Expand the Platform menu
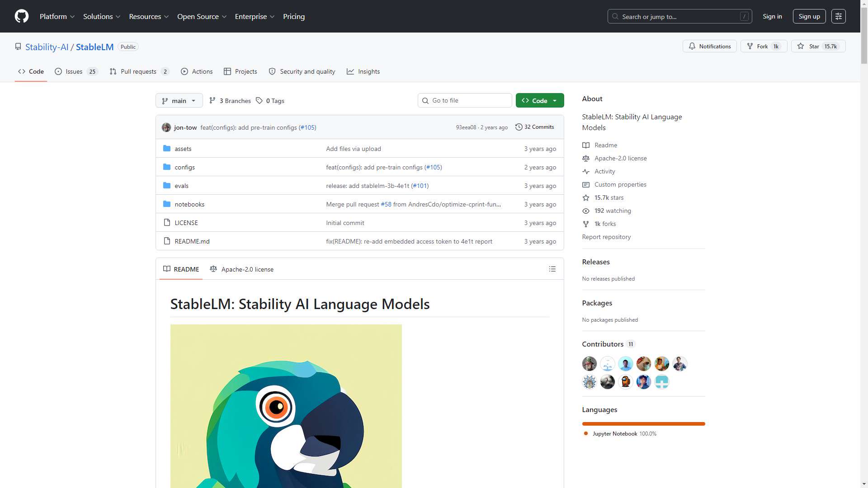This screenshot has height=488, width=868. tap(57, 16)
